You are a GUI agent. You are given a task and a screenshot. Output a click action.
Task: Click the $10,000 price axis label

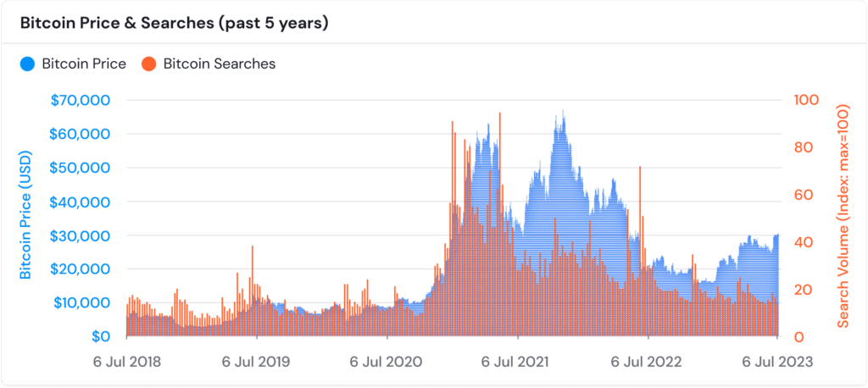(81, 302)
